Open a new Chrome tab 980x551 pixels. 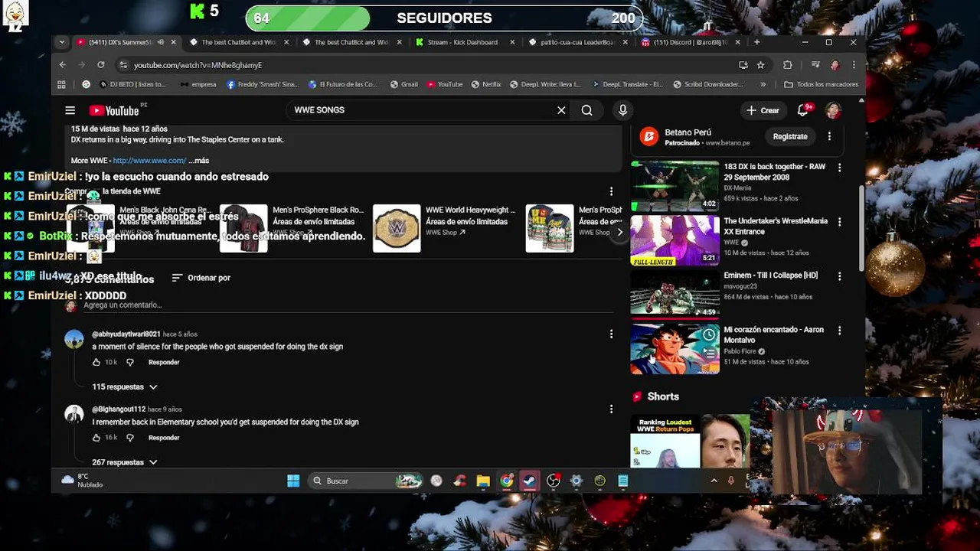tap(756, 42)
